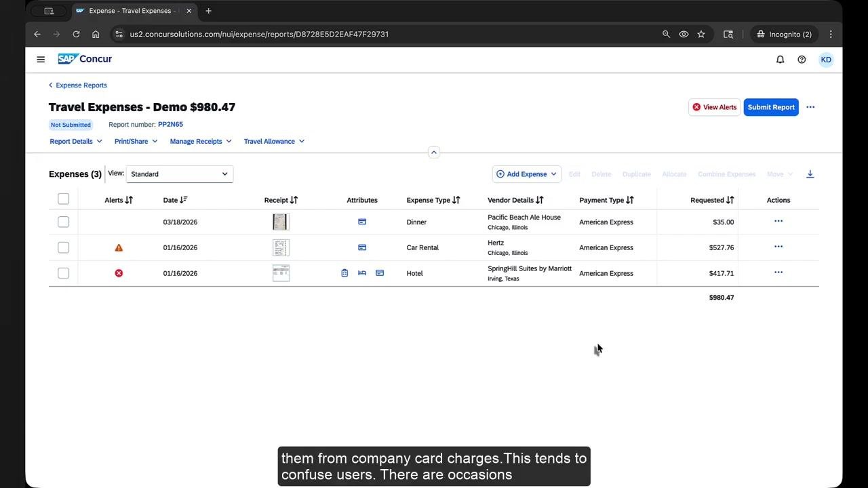Open actions menu for Car Rental expense
The height and width of the screenshot is (488, 868).
[778, 247]
